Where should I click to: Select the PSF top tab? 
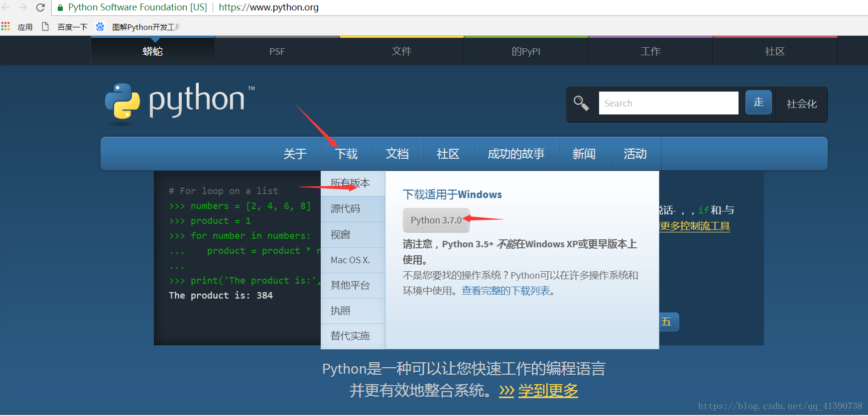[x=277, y=51]
